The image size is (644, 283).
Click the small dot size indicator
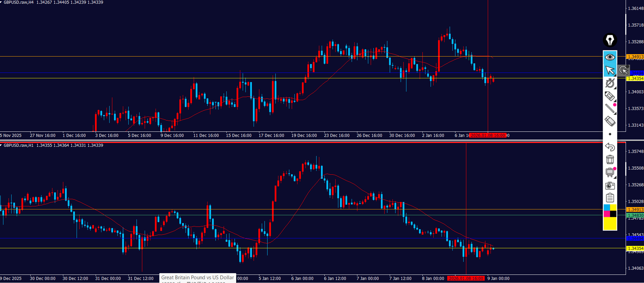coord(610,134)
